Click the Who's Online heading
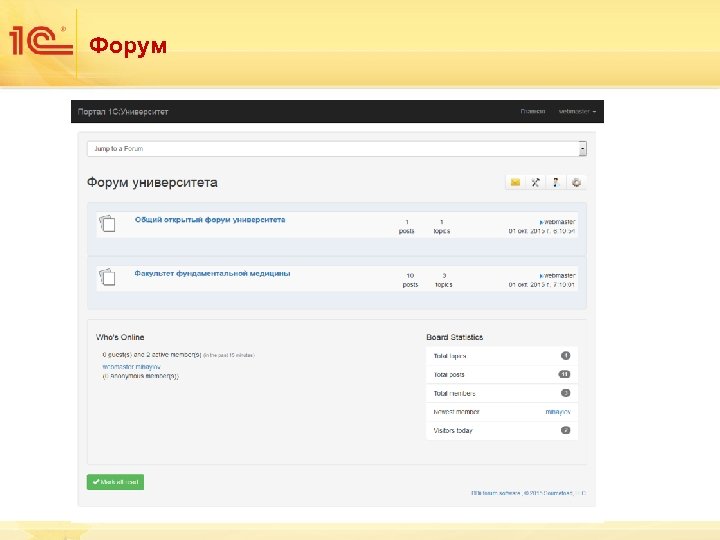Image resolution: width=720 pixels, height=540 pixels. [x=120, y=337]
